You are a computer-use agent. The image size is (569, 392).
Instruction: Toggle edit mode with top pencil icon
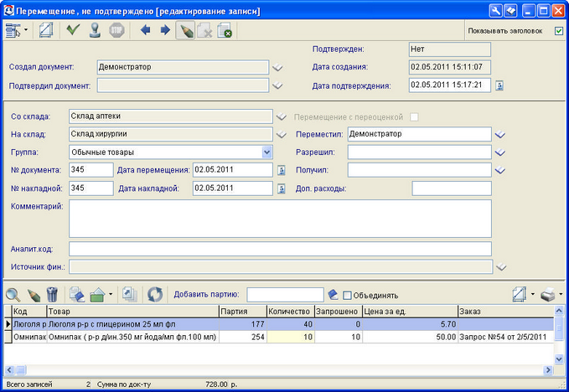[185, 30]
